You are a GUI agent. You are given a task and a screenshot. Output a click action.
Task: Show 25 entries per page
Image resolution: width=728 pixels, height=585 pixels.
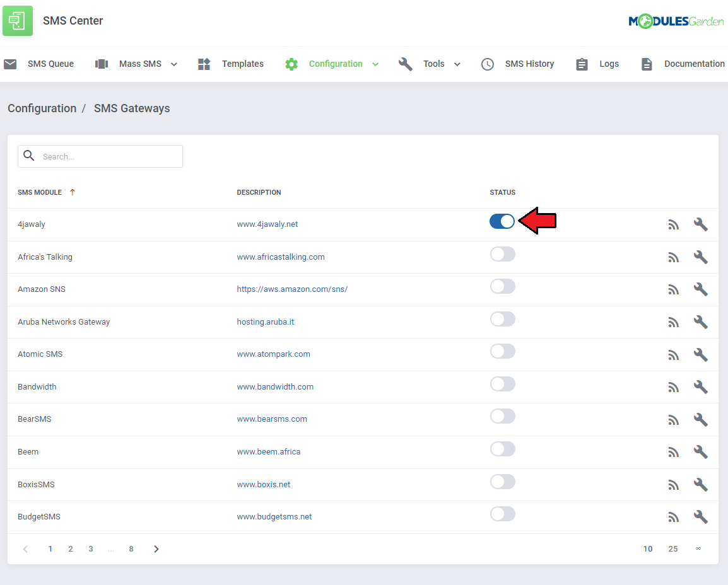point(673,549)
